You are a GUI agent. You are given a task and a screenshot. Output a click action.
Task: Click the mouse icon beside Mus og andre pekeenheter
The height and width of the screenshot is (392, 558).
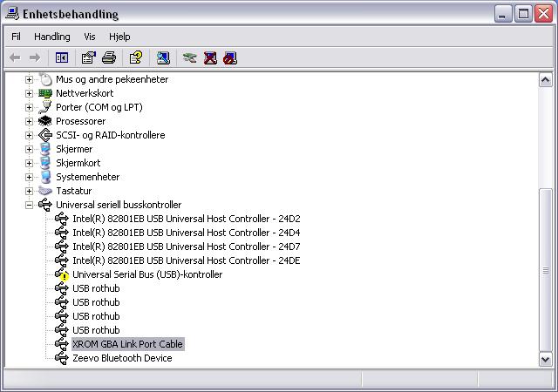(45, 79)
